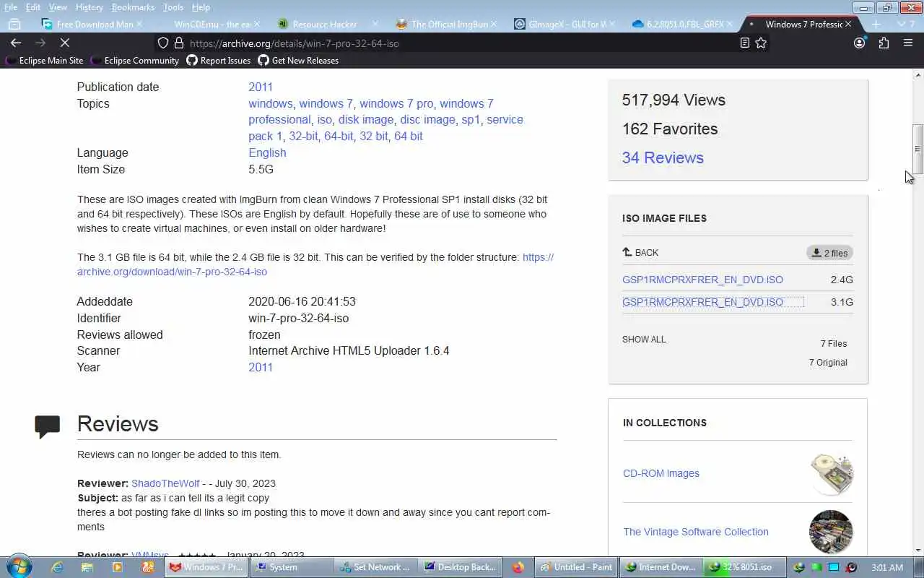Open the Edit menu
The height and width of the screenshot is (578, 924).
tap(33, 7)
